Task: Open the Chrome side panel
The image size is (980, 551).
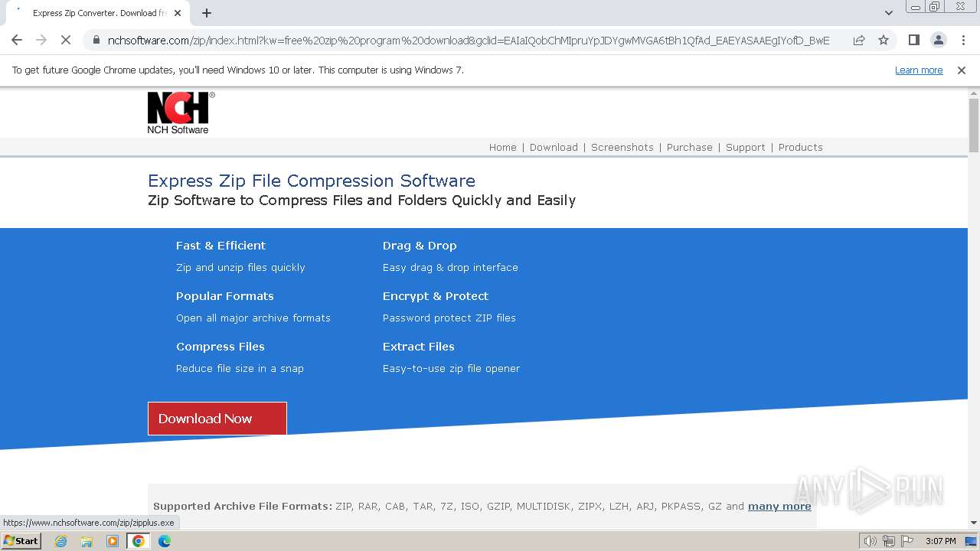Action: click(x=914, y=40)
